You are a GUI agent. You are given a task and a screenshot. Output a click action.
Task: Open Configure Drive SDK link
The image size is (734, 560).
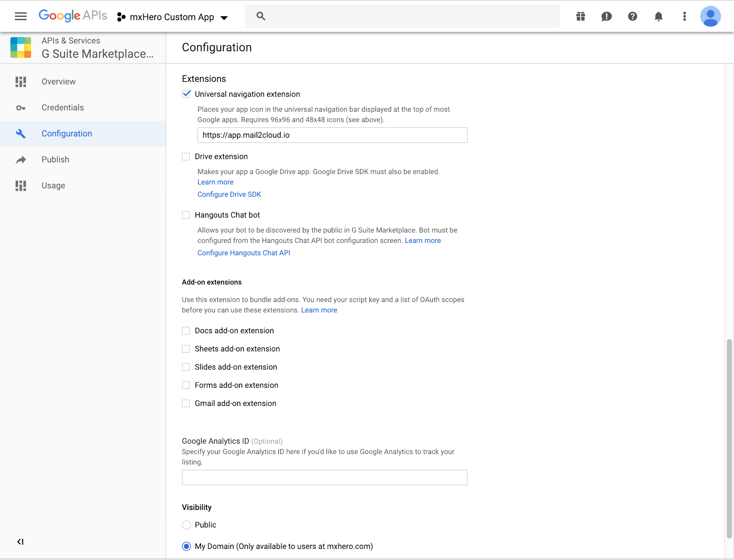(x=229, y=194)
